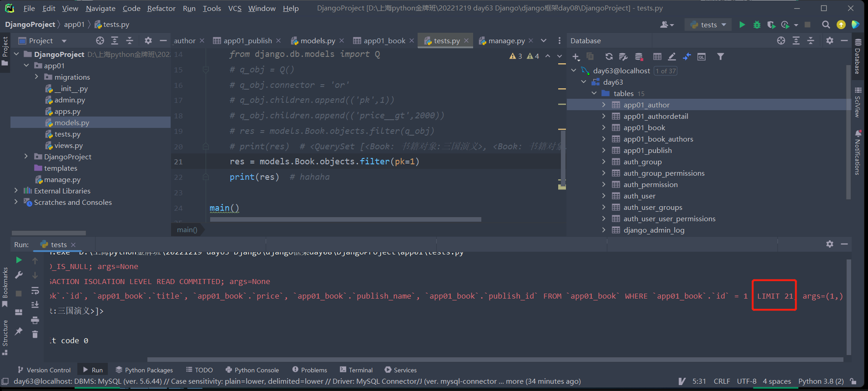Open the Services tool window
Image resolution: width=868 pixels, height=391 pixels.
point(400,370)
